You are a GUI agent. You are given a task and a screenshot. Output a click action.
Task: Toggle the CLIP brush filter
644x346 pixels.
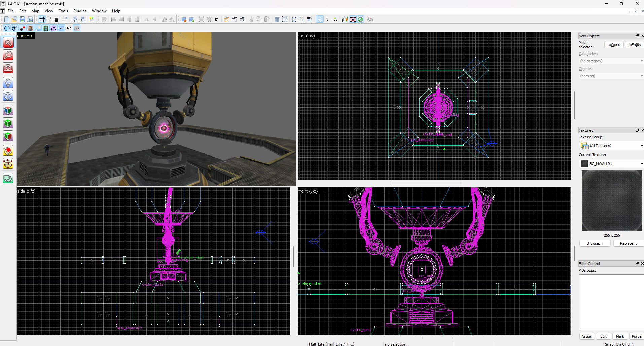tap(69, 28)
